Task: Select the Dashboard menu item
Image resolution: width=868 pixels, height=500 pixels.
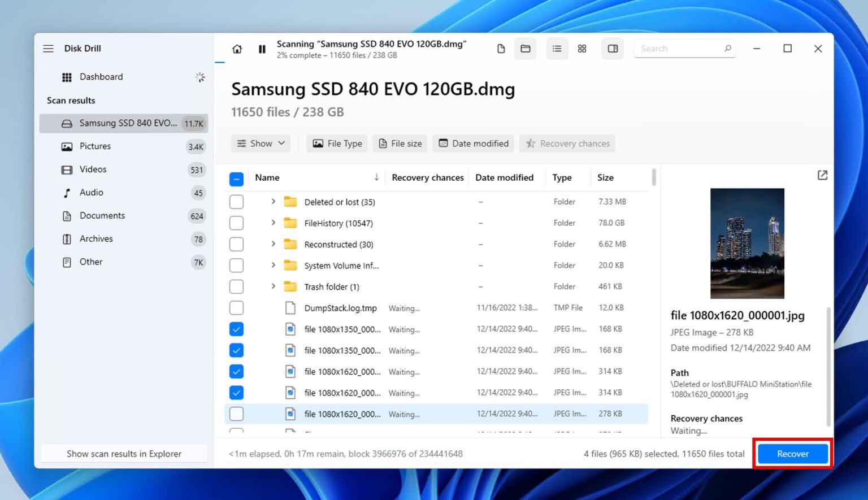Action: 101,76
